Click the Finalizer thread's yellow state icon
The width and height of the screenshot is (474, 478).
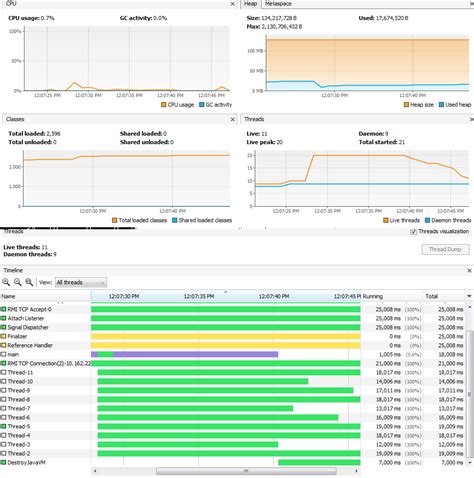click(3, 336)
